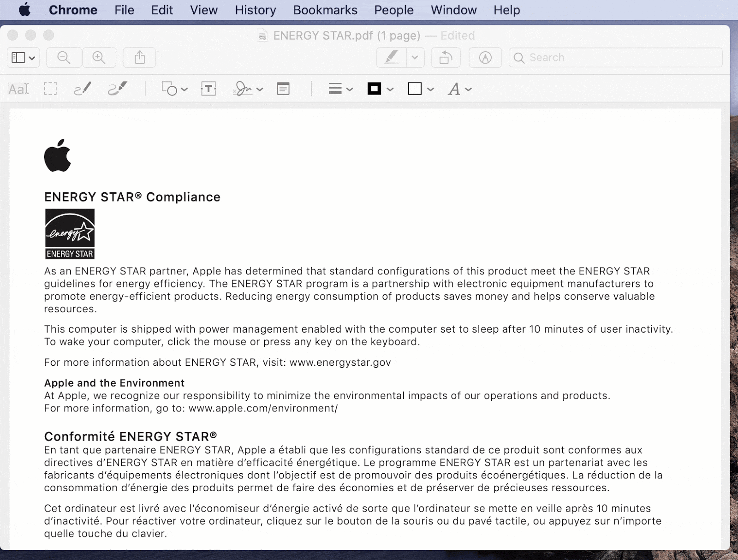This screenshot has width=738, height=560.
Task: Click the www.energystar.gov link
Action: [x=340, y=363]
